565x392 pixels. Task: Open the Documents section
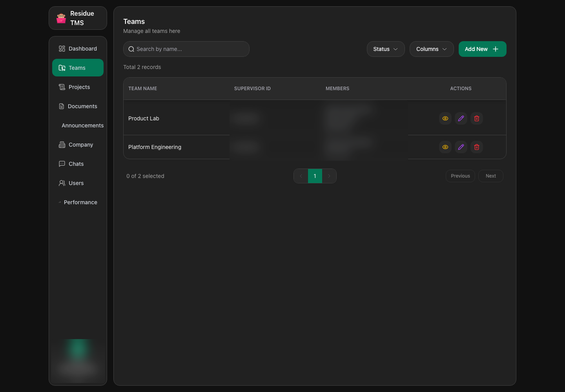pos(78,106)
